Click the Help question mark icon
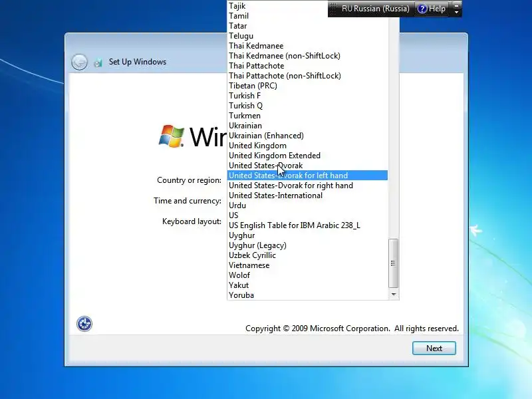This screenshot has width=532, height=399. coord(422,9)
